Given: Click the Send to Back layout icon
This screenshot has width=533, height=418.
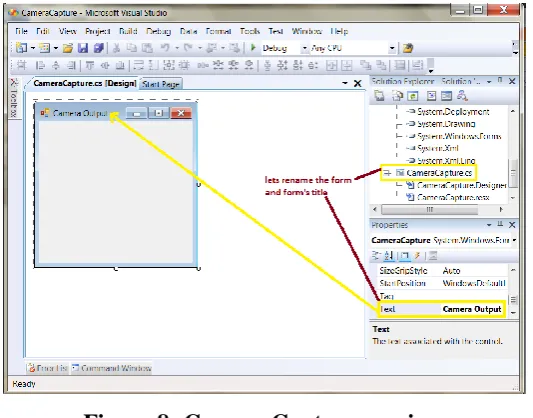Looking at the screenshot, I should tap(382, 65).
